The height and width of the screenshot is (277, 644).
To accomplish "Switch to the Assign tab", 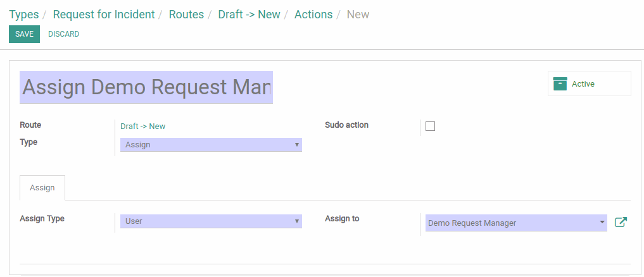I will point(42,188).
